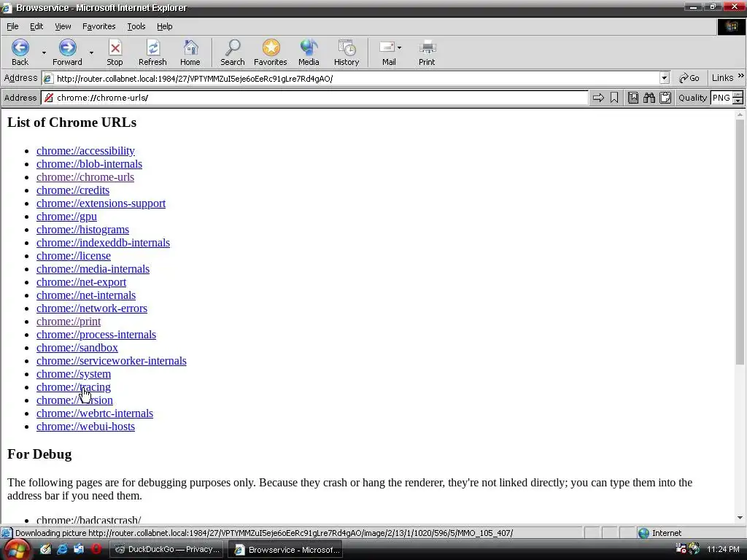Open the chrome://media-internals link
Screen dimensions: 747x560
tap(93, 269)
